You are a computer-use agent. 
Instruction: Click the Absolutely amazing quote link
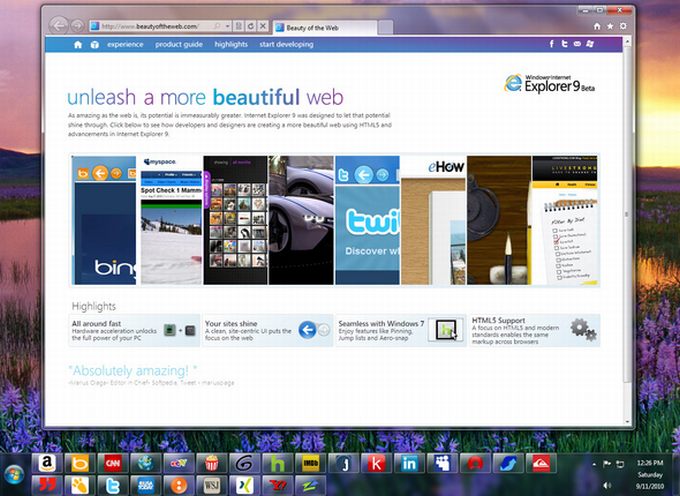(x=133, y=371)
